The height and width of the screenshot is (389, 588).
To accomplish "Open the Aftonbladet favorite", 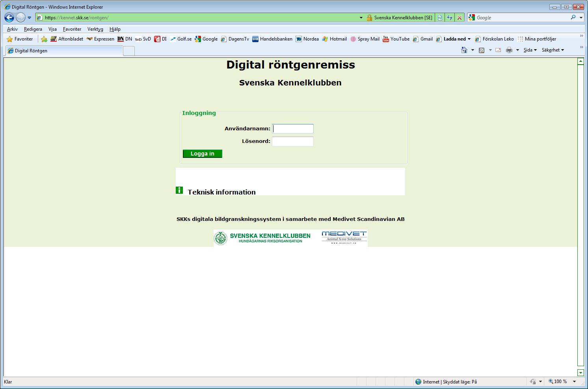I will tap(67, 39).
